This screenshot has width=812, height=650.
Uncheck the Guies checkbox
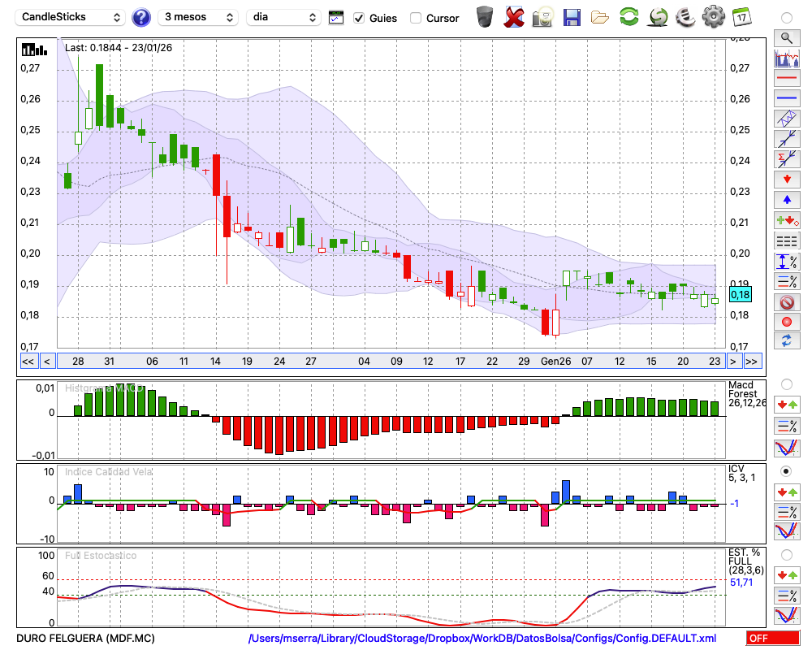coord(359,18)
